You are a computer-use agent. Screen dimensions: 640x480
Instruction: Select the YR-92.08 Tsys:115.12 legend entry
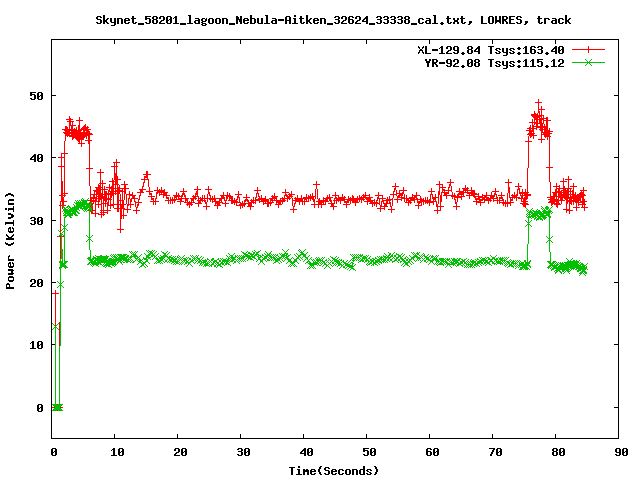point(494,63)
